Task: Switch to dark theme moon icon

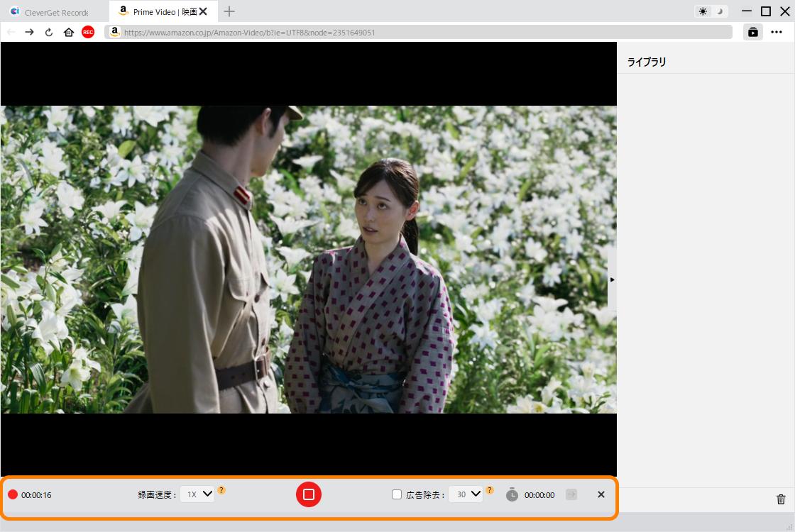Action: pos(720,11)
